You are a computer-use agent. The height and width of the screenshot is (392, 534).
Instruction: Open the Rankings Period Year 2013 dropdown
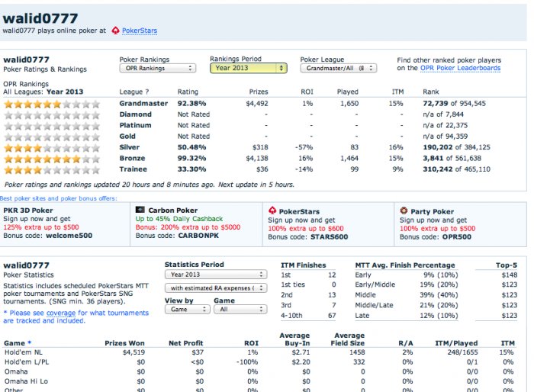[249, 68]
